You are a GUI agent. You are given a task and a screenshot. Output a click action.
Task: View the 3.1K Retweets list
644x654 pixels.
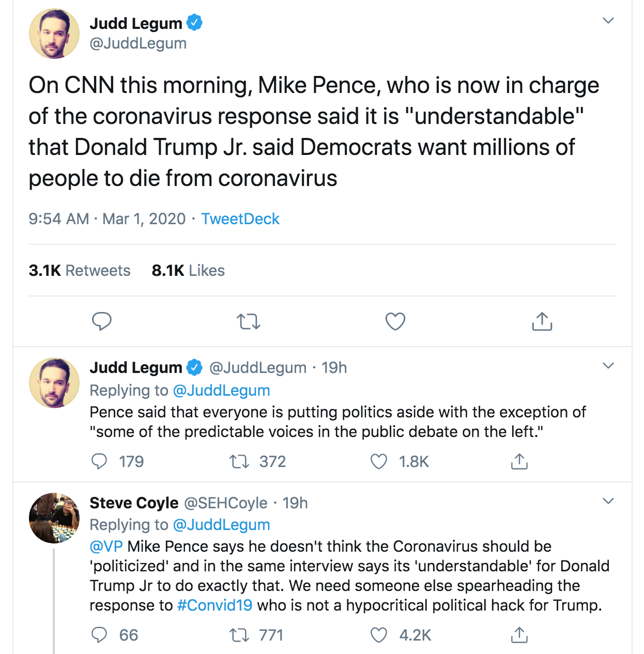click(x=80, y=270)
